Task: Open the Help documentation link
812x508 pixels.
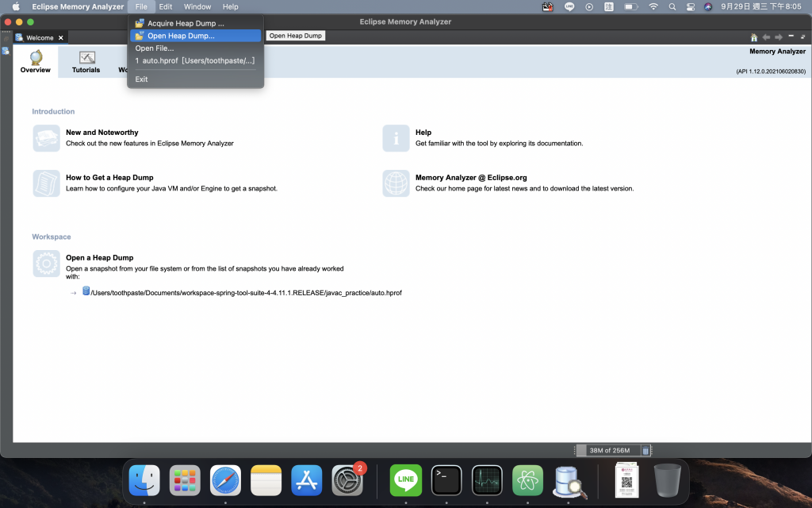Action: click(423, 133)
